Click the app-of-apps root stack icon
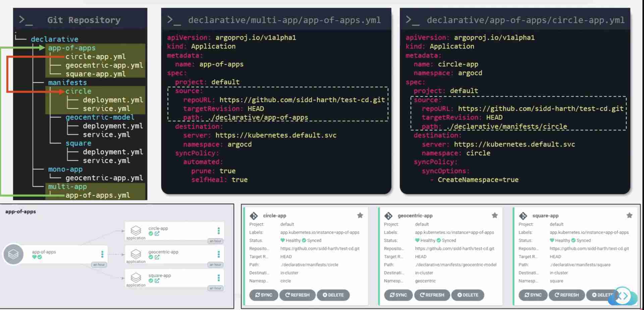644x310 pixels. [13, 254]
